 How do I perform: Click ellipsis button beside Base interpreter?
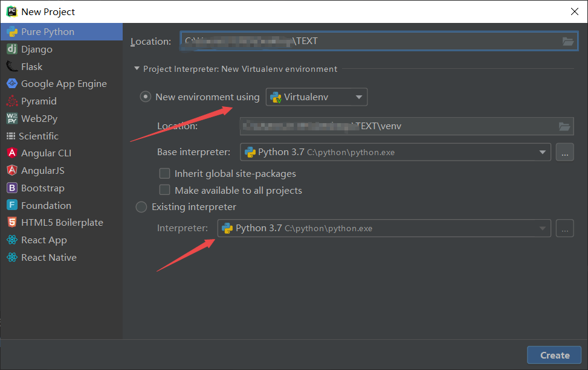(565, 152)
